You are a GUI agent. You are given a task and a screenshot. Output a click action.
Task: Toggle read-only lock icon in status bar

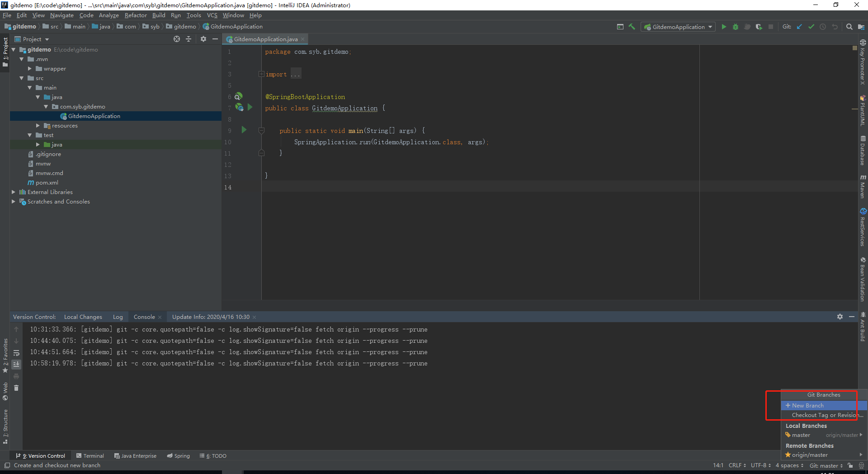tap(850, 465)
